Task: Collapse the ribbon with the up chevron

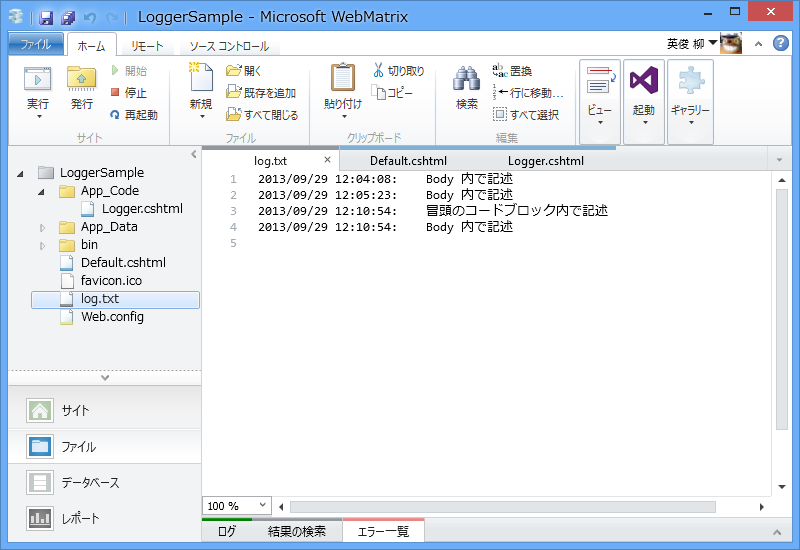Action: pos(759,44)
